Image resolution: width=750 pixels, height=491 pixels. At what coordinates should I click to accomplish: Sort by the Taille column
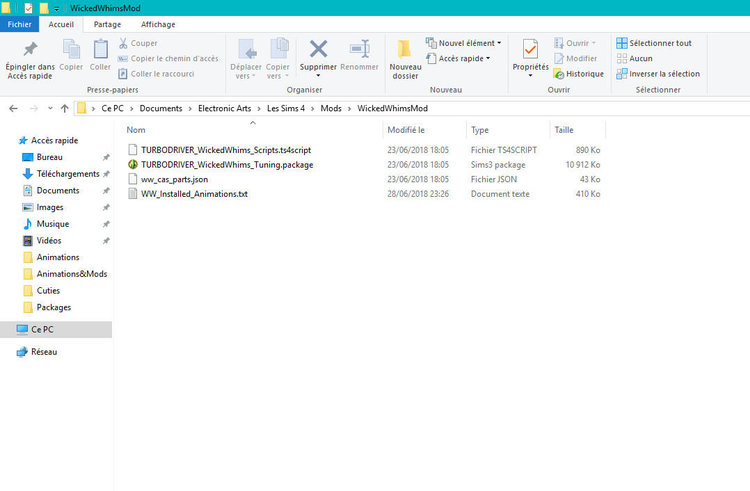(564, 130)
